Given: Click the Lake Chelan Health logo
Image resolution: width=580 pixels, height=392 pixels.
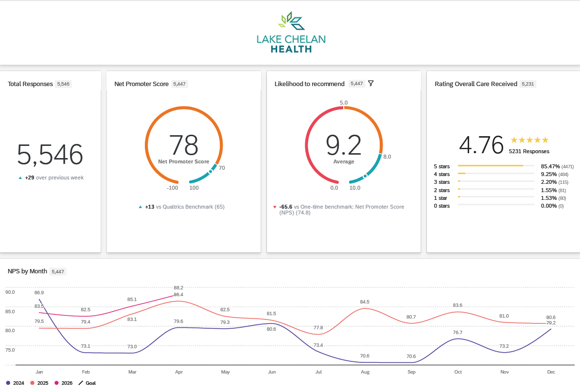Looking at the screenshot, I should [x=291, y=33].
